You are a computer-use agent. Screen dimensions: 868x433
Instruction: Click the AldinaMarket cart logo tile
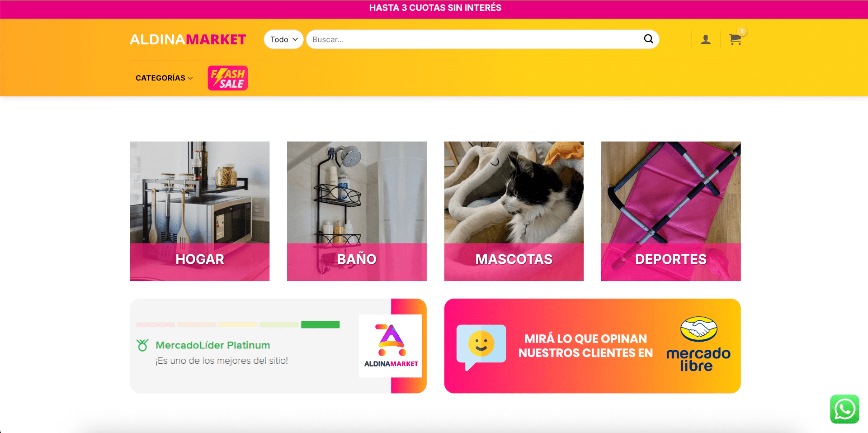[391, 346]
